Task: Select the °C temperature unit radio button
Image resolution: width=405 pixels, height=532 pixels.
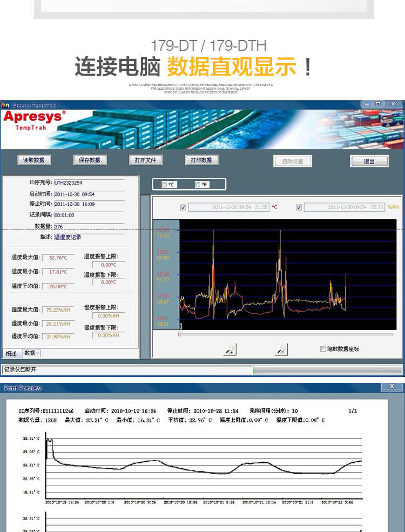Action: pos(165,185)
